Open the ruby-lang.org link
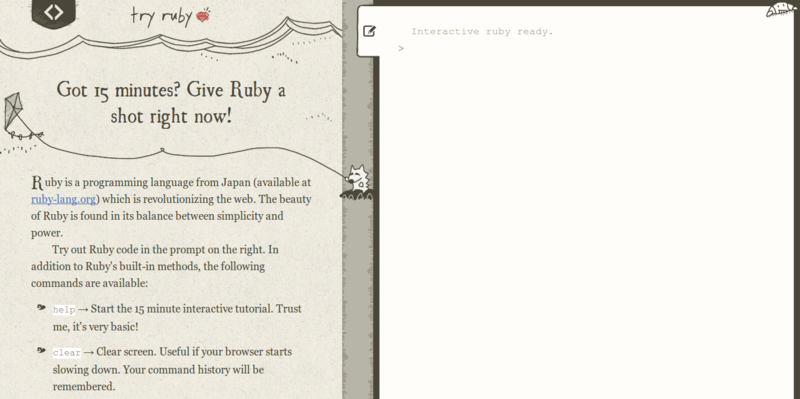This screenshot has width=800, height=399. click(x=63, y=199)
